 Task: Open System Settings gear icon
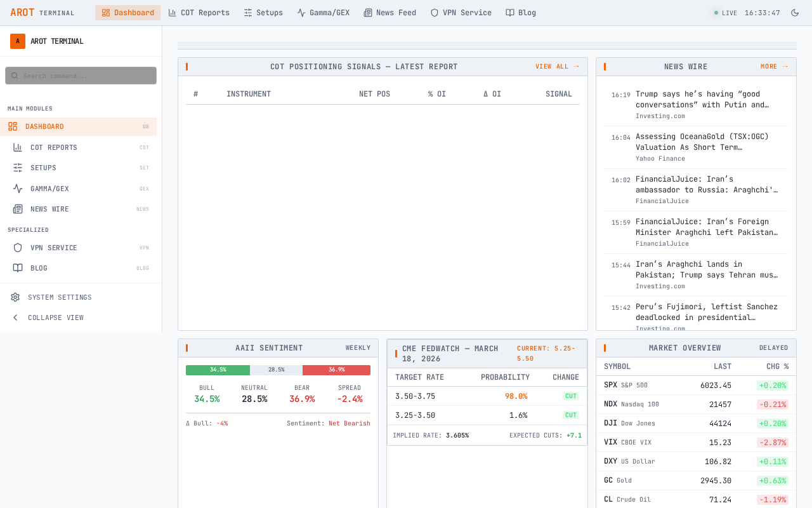tap(15, 297)
